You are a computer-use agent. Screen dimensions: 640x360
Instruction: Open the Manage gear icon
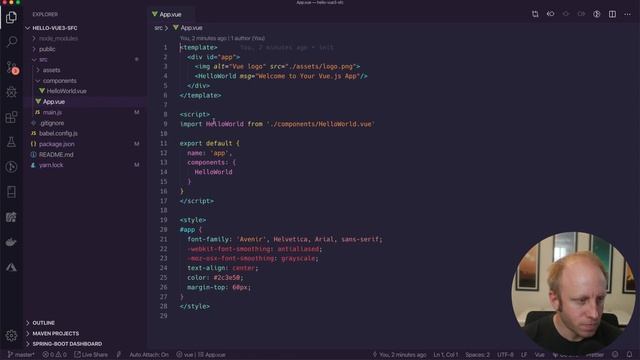pyautogui.click(x=11, y=336)
